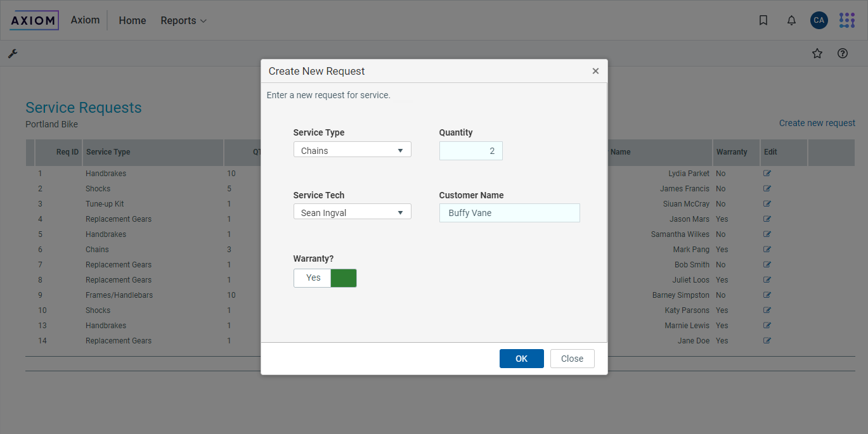Click the favorites star icon
The width and height of the screenshot is (868, 434).
coord(817,54)
